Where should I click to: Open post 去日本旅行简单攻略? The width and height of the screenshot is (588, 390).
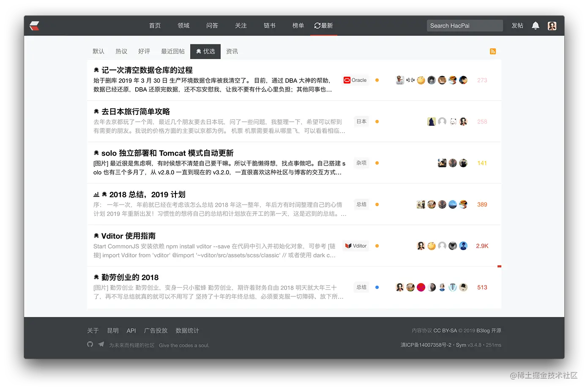[136, 112]
